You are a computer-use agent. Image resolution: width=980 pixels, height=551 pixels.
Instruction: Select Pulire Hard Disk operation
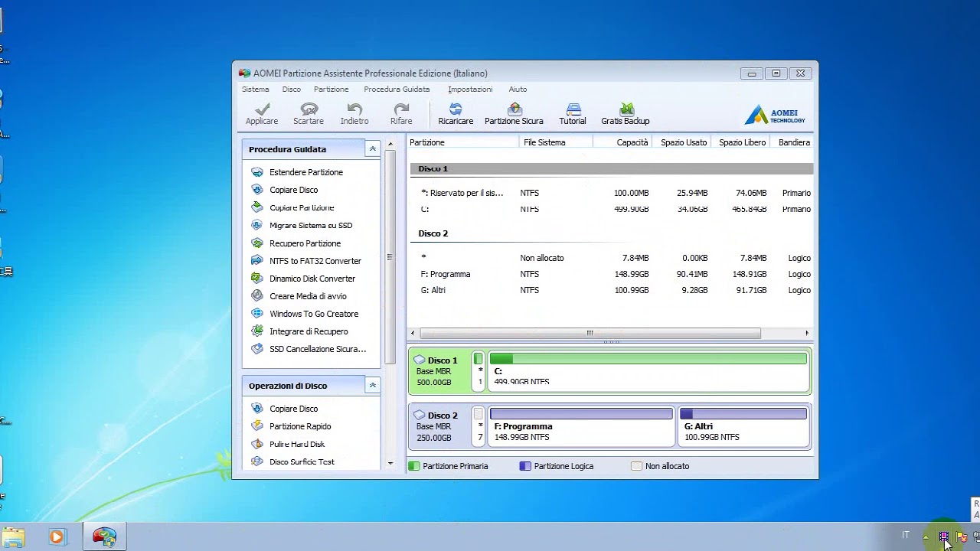click(x=297, y=444)
